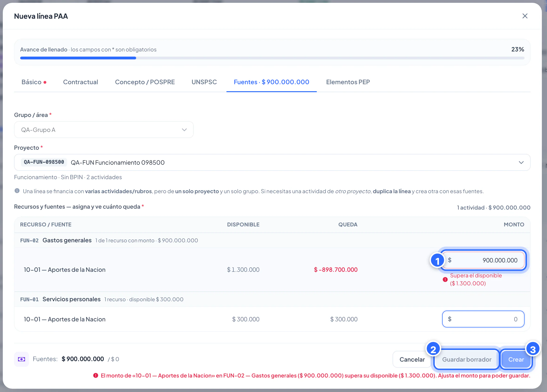Close the Nueva línea PAA dialog
This screenshot has height=392, width=547.
pyautogui.click(x=525, y=16)
